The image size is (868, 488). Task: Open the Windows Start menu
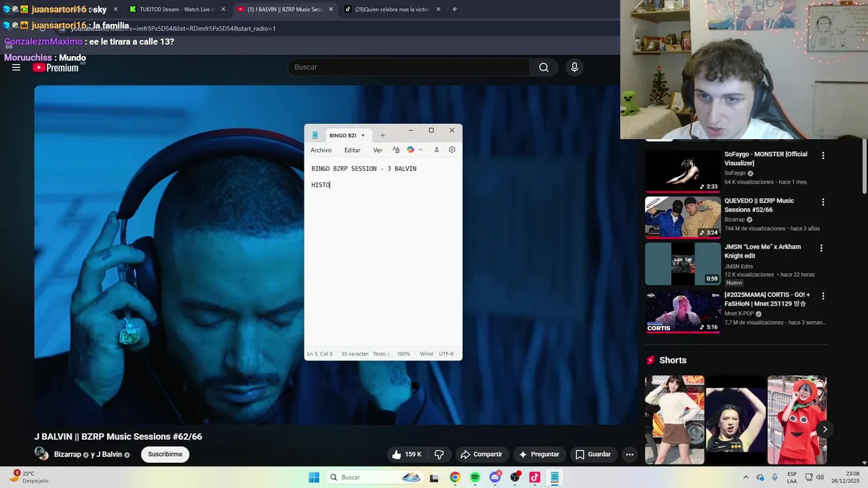click(314, 477)
